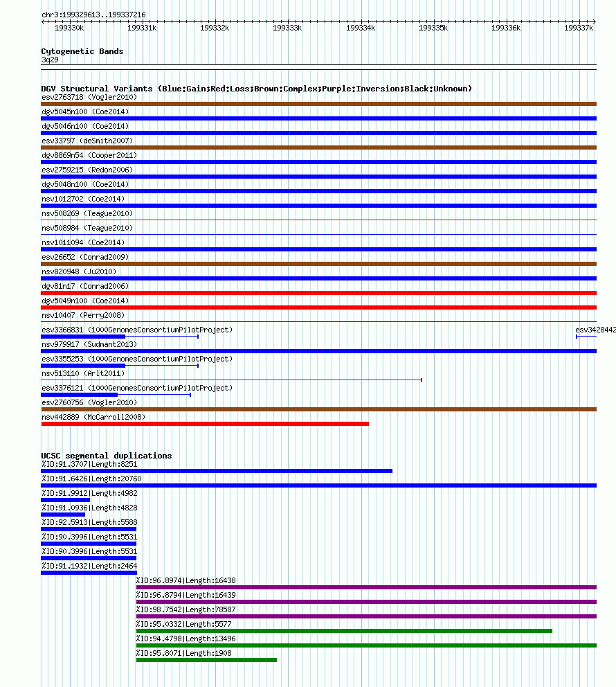Open esv3366831 1000Genomes pilot variant label
The width and height of the screenshot is (616, 687).
(x=137, y=330)
